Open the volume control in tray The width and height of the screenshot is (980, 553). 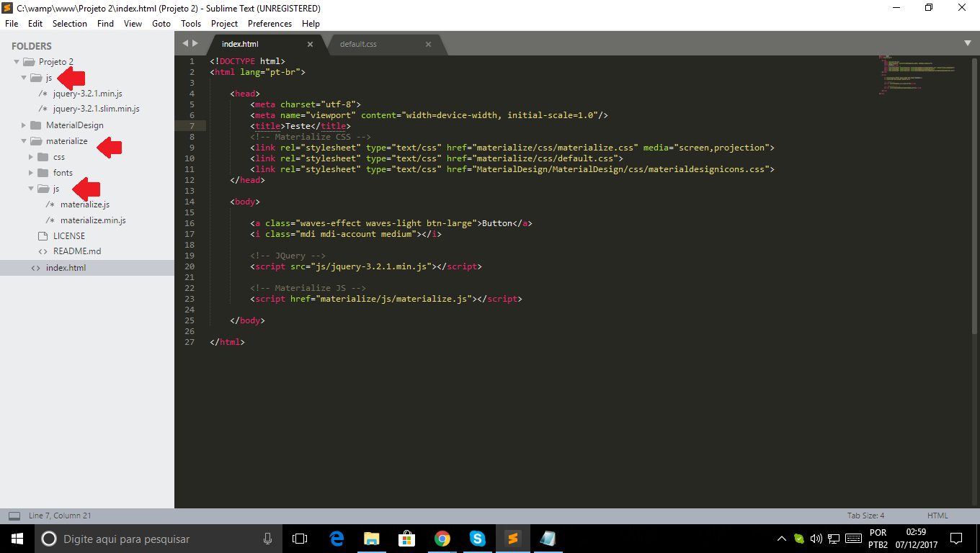(x=816, y=539)
